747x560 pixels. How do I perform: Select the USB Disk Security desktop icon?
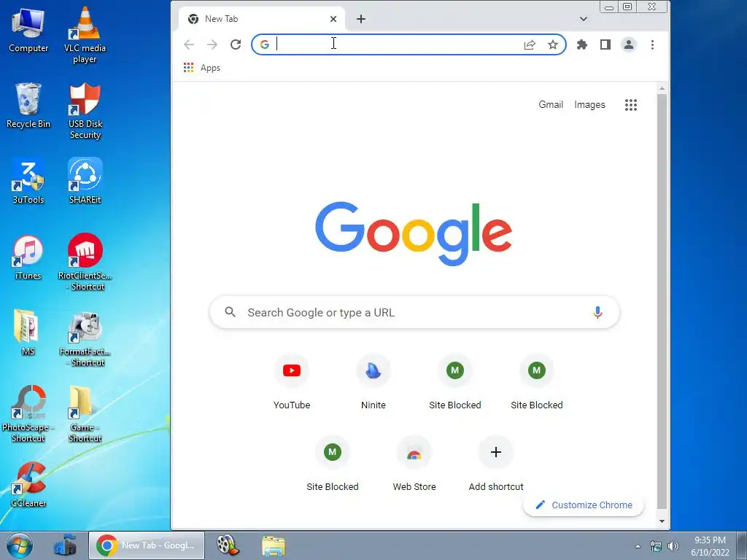(85, 111)
